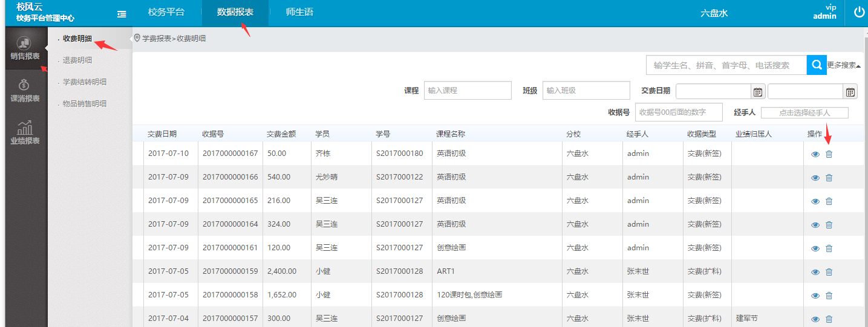Toggle the sidebar menu collapse icon
Screen dimensions: 868x327
122,13
